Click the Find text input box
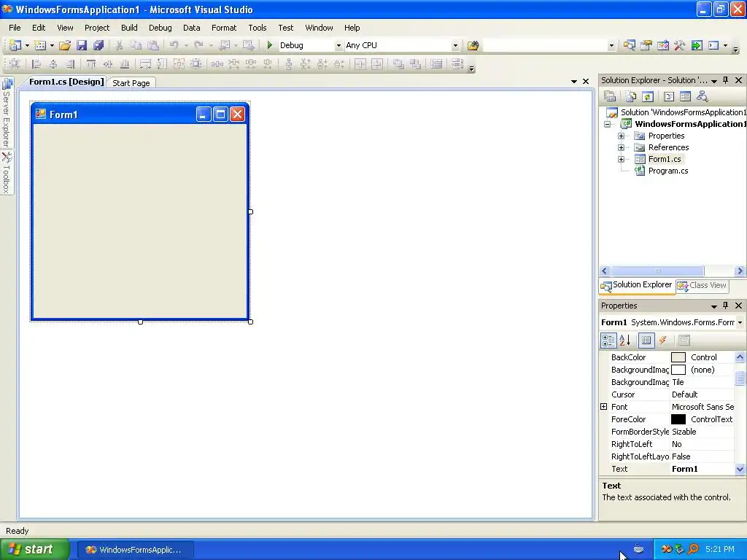This screenshot has height=560, width=747. [544, 45]
